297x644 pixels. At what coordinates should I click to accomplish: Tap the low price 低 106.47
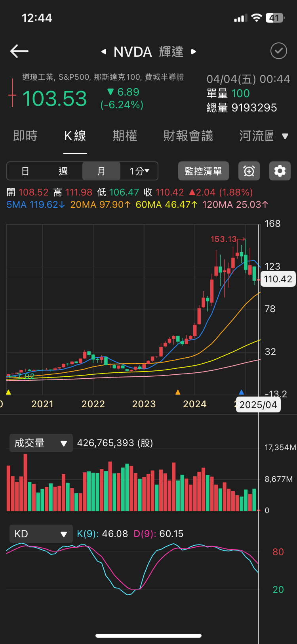(118, 192)
